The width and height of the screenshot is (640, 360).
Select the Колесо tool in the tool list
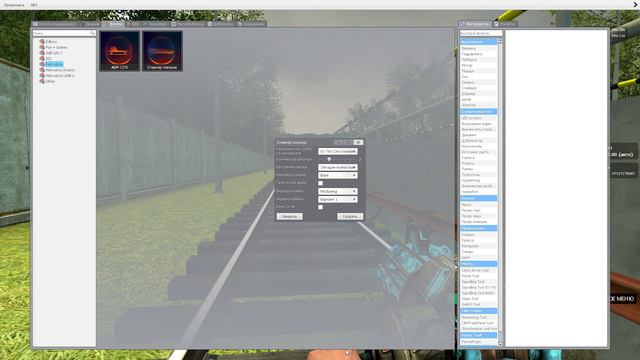tap(478, 163)
